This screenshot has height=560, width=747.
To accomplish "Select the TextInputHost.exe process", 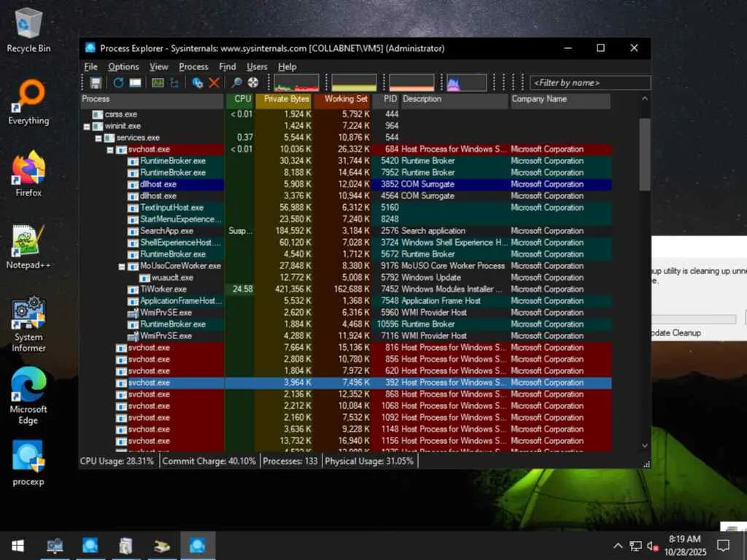I will tap(345, 208).
